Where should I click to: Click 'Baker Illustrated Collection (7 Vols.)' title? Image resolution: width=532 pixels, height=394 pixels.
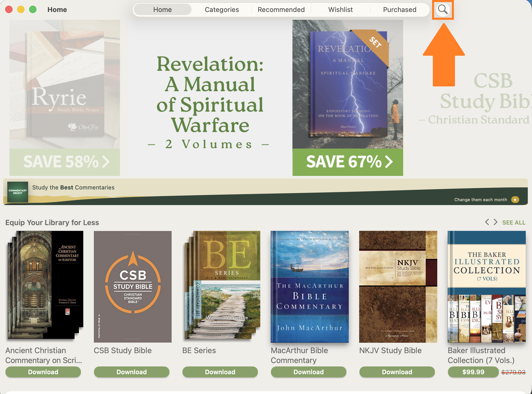[481, 355]
